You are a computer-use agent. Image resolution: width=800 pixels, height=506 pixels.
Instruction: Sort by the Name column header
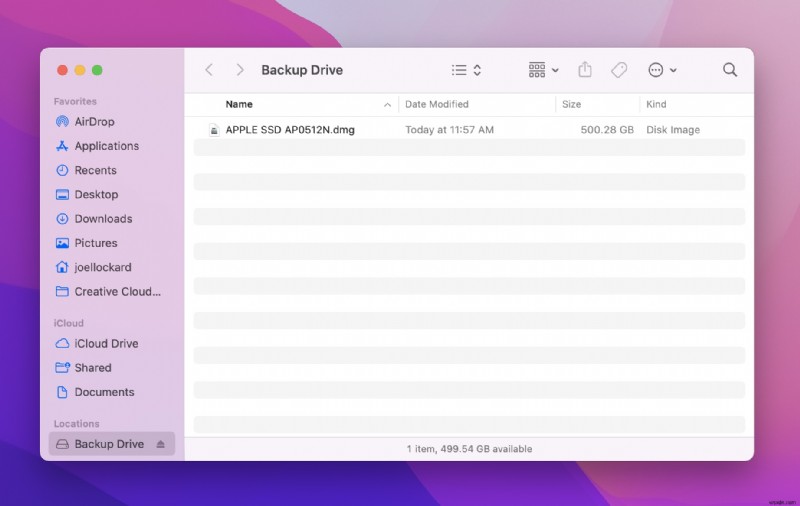click(239, 104)
